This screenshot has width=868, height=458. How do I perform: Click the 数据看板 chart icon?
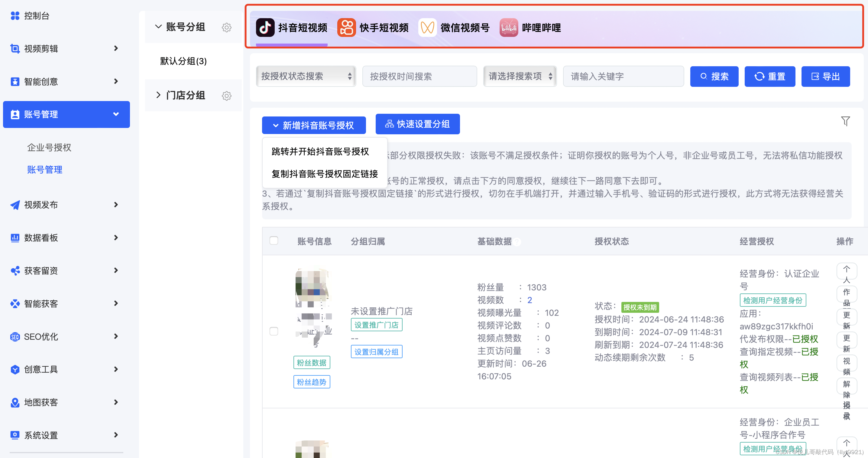pyautogui.click(x=15, y=238)
